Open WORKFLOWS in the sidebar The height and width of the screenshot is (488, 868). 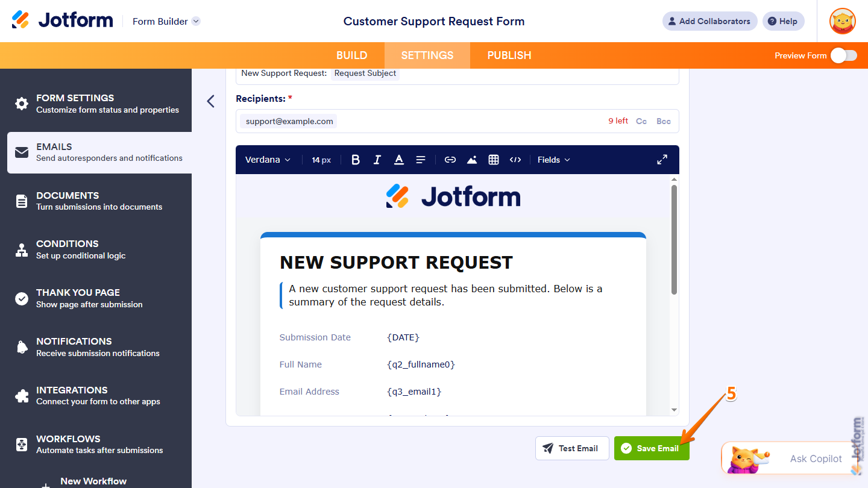coord(96,445)
